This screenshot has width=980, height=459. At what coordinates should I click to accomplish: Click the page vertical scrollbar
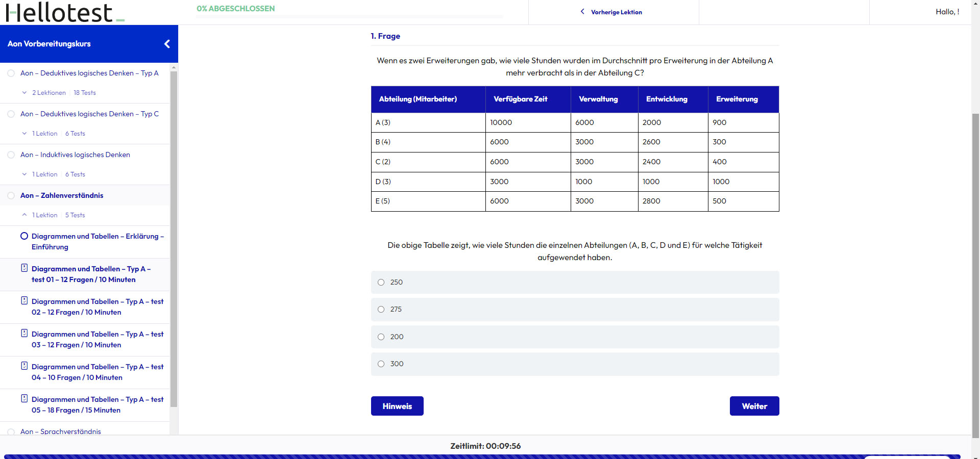[975, 275]
